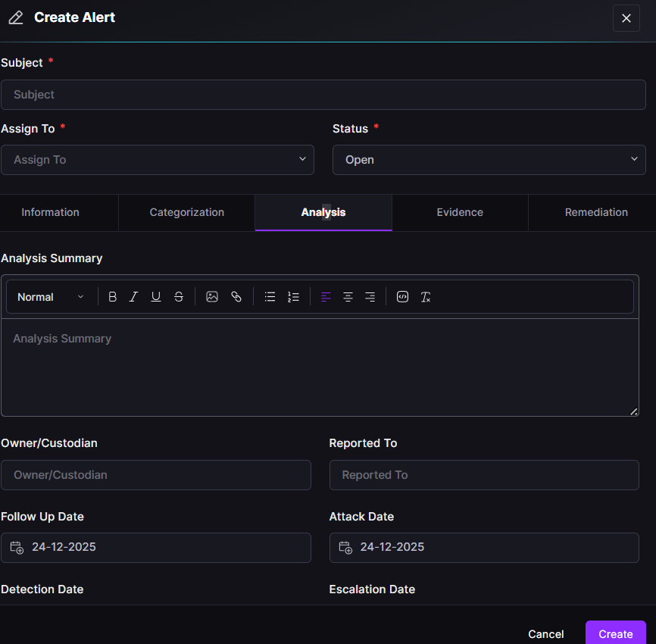Switch to the Evidence tab

[460, 213]
